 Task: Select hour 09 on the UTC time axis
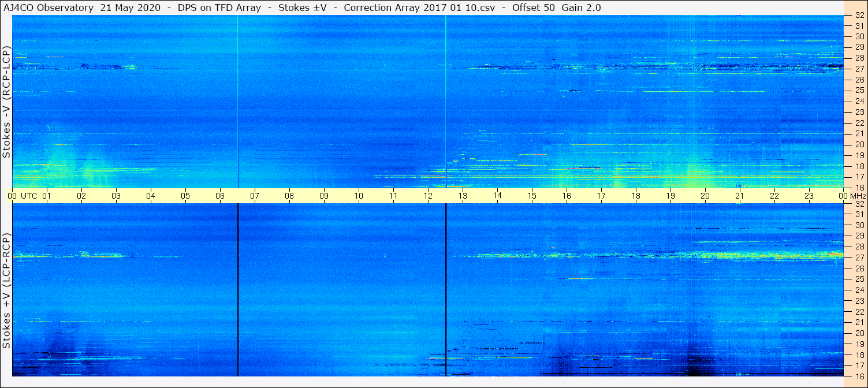pyautogui.click(x=324, y=196)
